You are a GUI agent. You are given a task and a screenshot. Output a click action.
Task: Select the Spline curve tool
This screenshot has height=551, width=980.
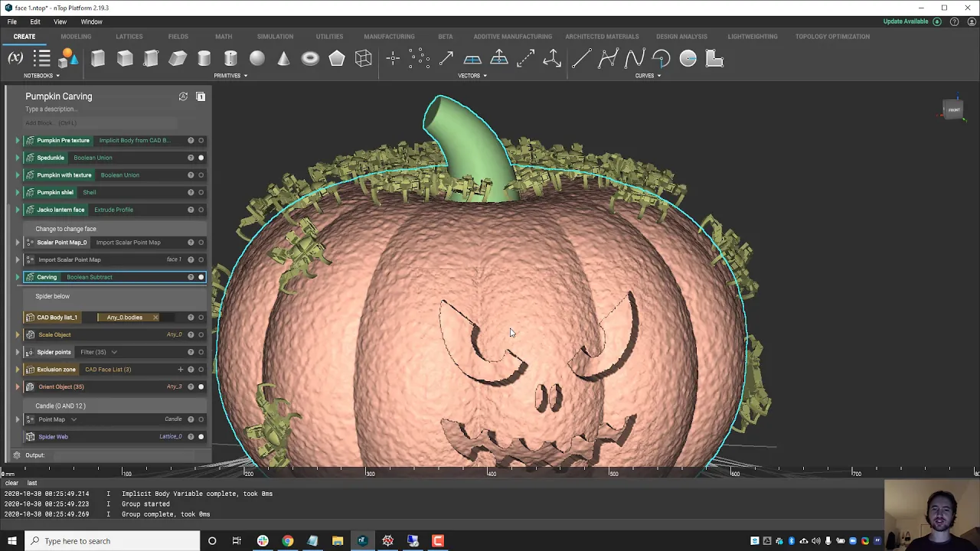pyautogui.click(x=635, y=58)
